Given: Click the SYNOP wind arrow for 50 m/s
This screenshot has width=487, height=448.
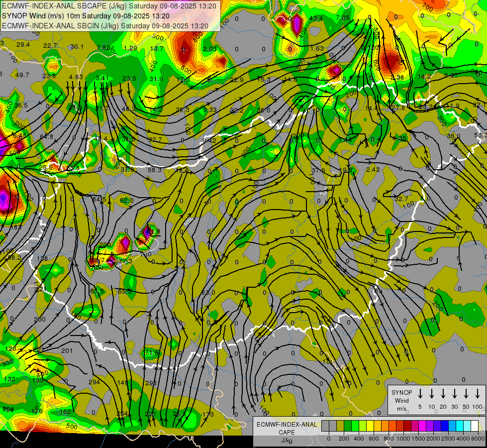Looking at the screenshot, I should (466, 394).
